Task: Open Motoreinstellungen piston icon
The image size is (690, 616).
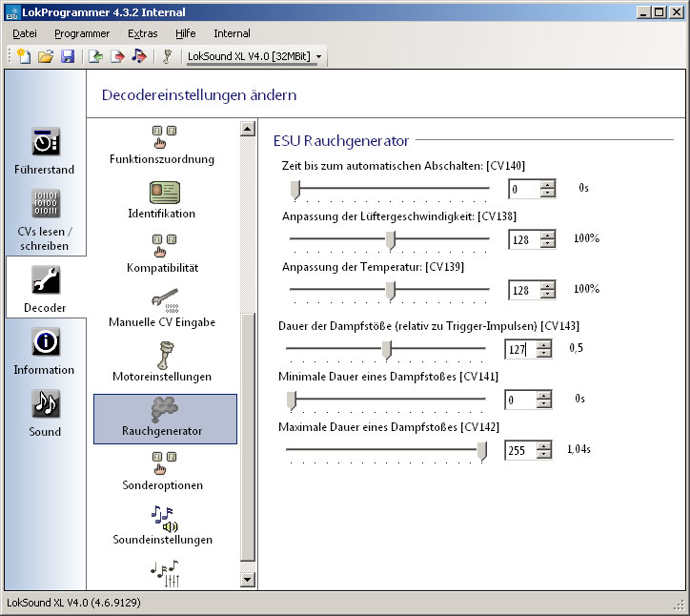Action: coord(165,355)
